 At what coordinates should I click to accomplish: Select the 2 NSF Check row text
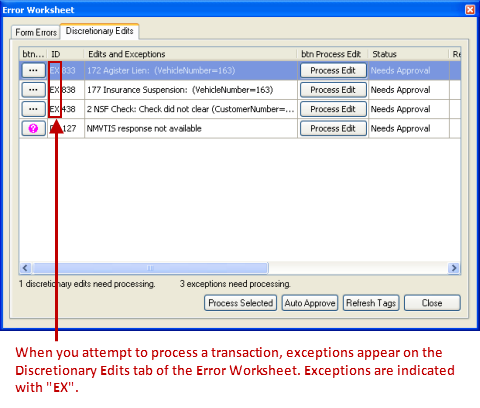pos(191,109)
